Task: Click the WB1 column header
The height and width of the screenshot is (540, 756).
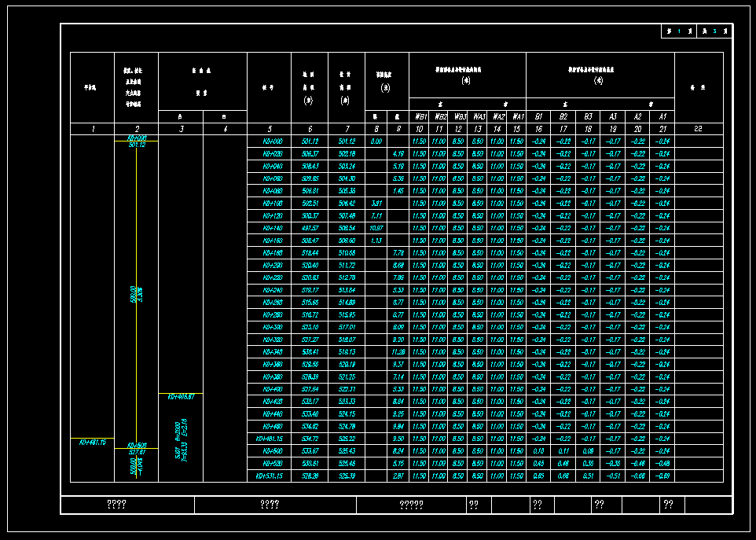Action: [x=420, y=116]
